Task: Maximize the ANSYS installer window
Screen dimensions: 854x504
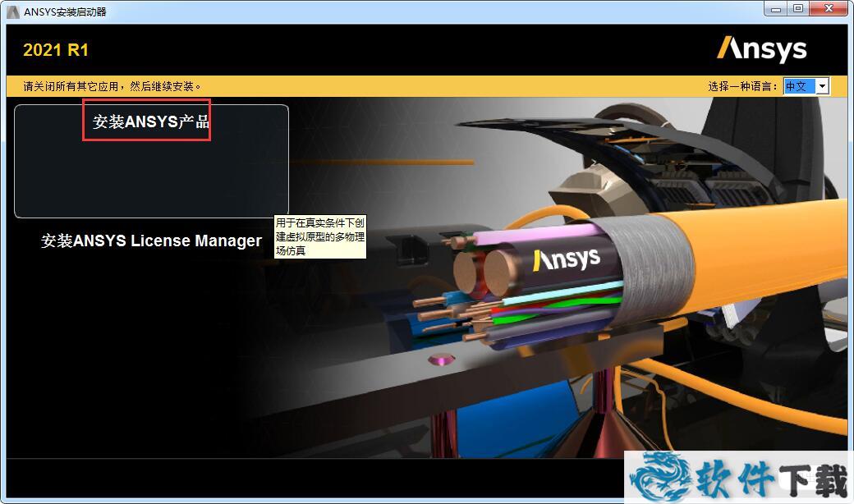Action: coord(798,9)
